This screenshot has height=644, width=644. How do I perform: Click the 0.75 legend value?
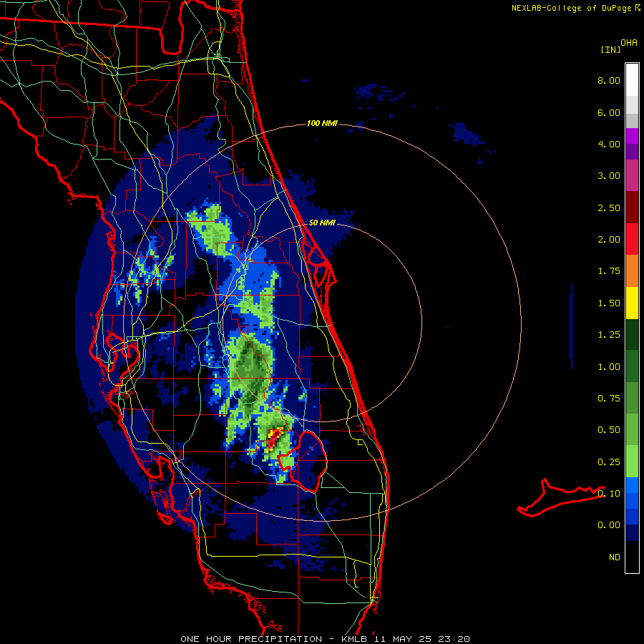point(609,399)
